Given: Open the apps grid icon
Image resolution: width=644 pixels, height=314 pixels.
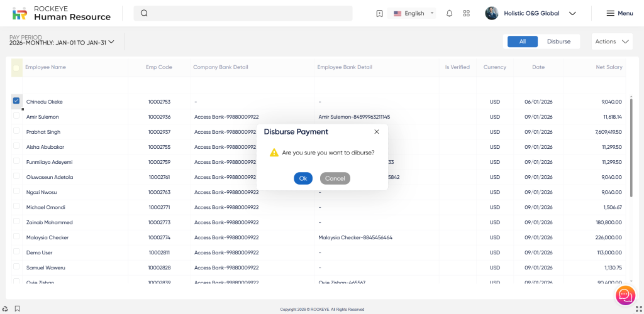Looking at the screenshot, I should pyautogui.click(x=466, y=13).
